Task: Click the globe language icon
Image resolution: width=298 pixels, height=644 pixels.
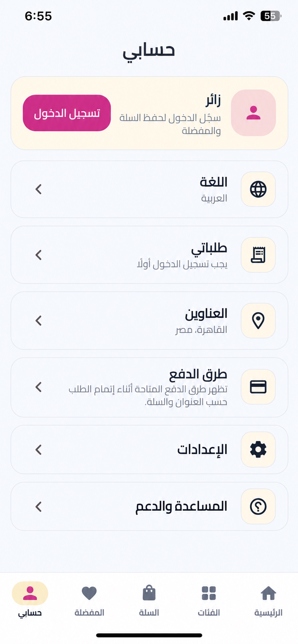Action: click(258, 189)
